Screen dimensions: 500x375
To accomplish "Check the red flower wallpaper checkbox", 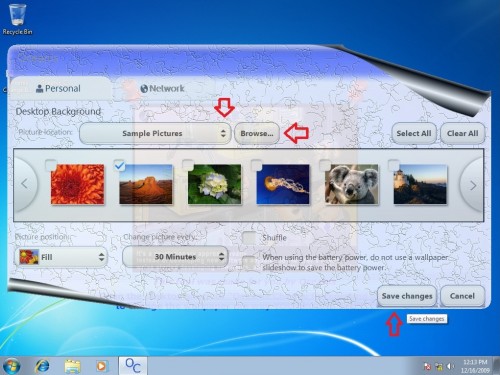I will coord(51,165).
